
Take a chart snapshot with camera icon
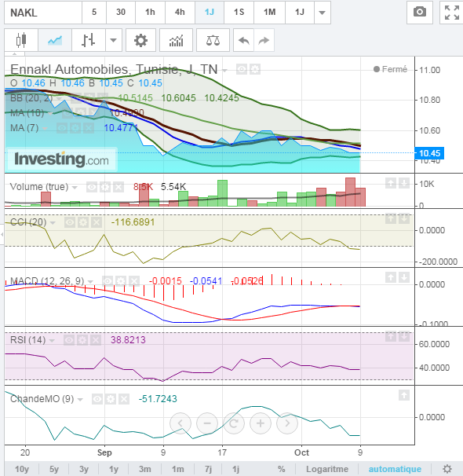click(420, 12)
